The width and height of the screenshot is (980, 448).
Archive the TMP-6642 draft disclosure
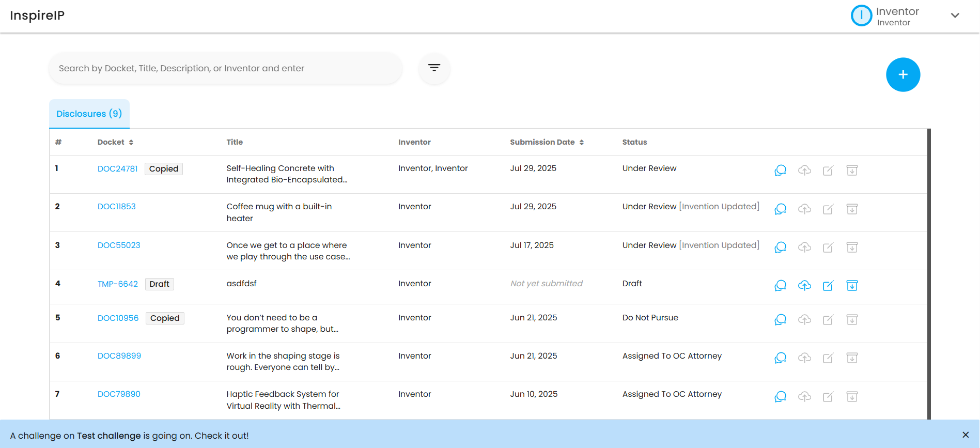852,286
